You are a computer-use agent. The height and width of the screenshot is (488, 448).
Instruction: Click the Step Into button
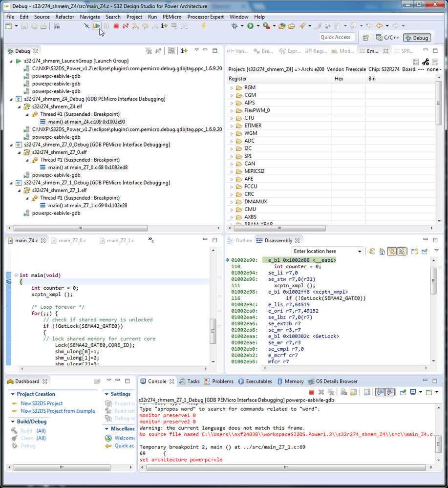[x=135, y=26]
